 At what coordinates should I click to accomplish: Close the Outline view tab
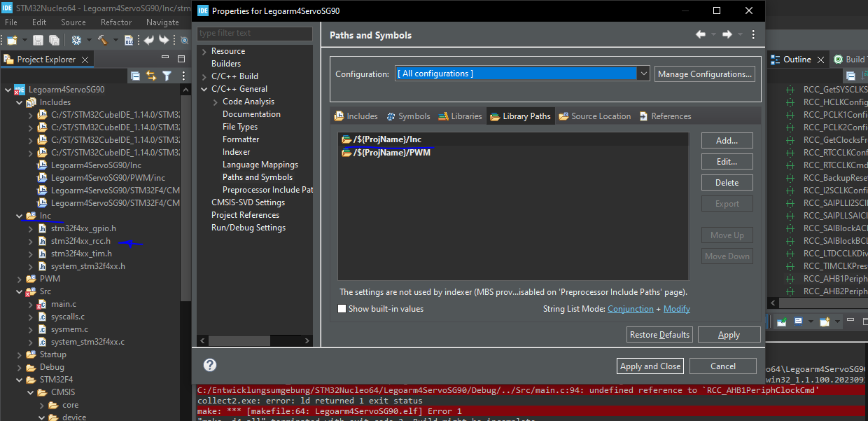819,60
